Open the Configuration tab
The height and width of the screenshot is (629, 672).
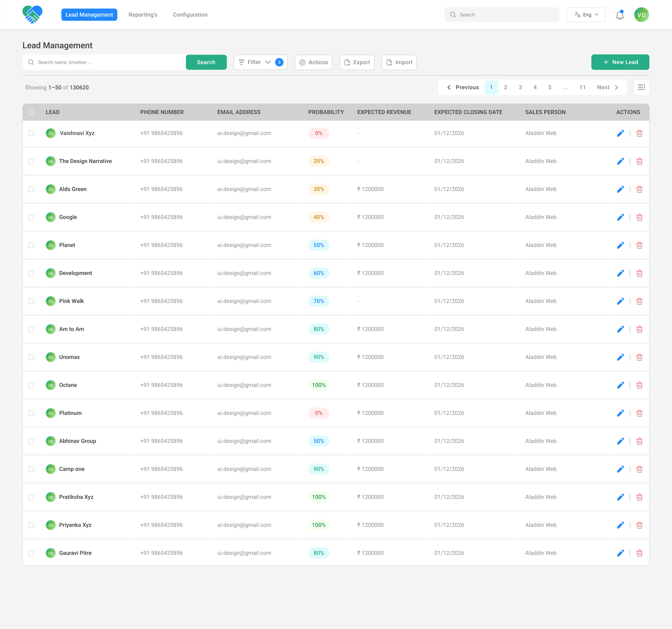pyautogui.click(x=190, y=15)
